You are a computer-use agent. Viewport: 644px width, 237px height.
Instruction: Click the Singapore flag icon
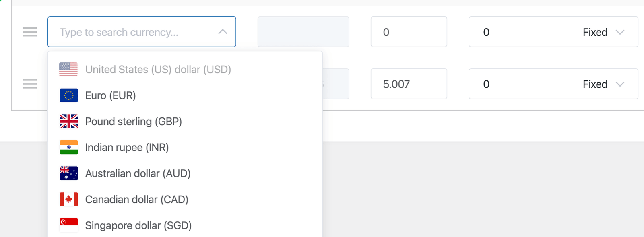pyautogui.click(x=69, y=225)
